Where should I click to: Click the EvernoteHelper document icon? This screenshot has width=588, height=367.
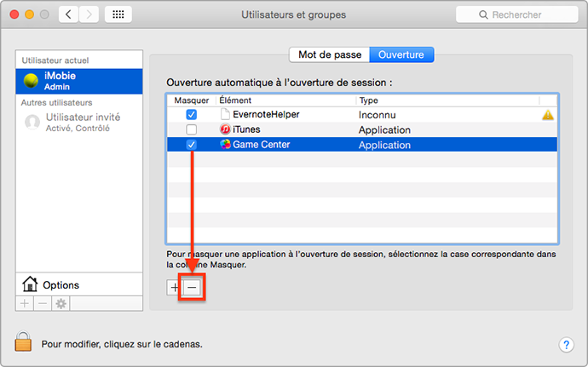click(x=225, y=114)
